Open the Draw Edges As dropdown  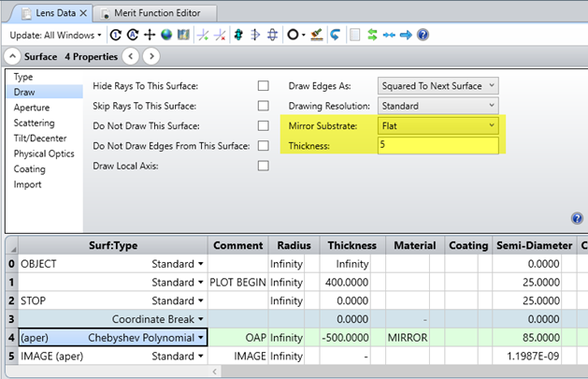(x=438, y=86)
